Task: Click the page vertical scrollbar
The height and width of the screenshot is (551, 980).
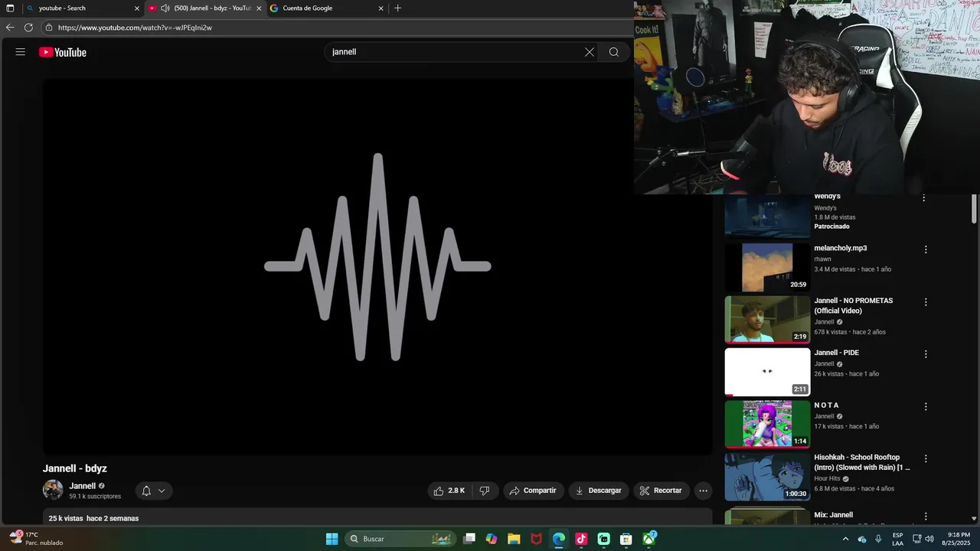Action: (974, 208)
